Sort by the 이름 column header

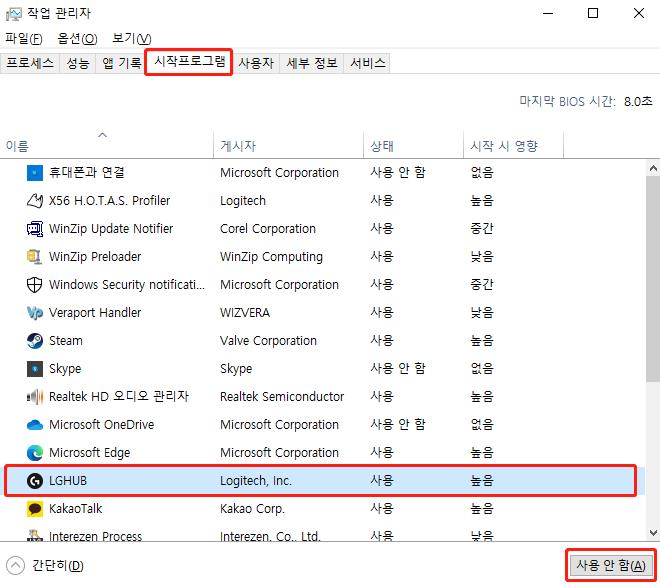pyautogui.click(x=107, y=146)
